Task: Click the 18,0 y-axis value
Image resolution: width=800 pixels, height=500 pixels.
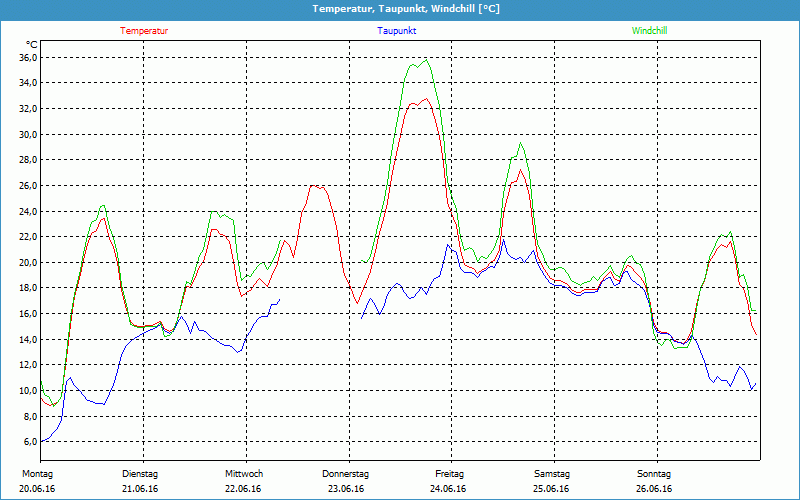Action: pyautogui.click(x=29, y=288)
